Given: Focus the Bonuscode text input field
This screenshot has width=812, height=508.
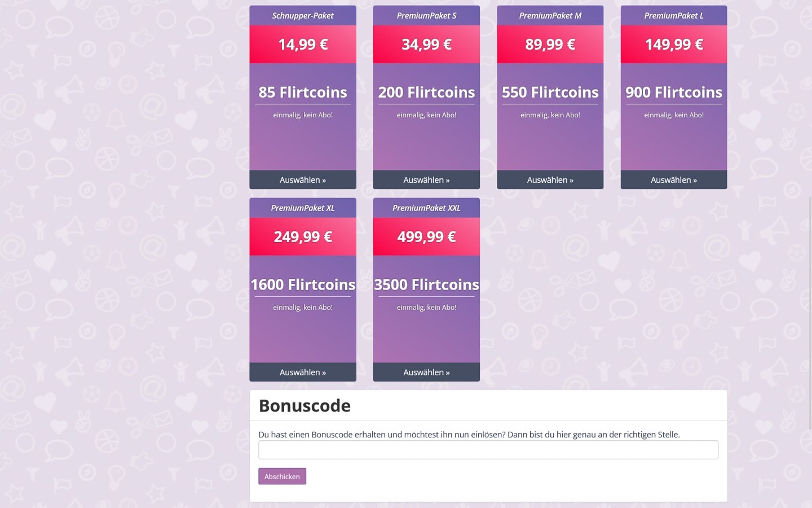Looking at the screenshot, I should click(x=488, y=450).
